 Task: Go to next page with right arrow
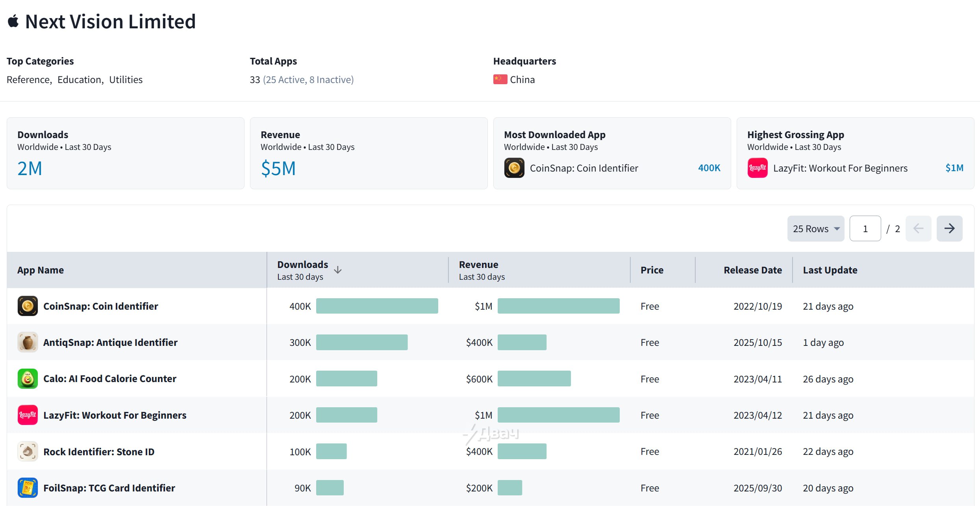(949, 229)
